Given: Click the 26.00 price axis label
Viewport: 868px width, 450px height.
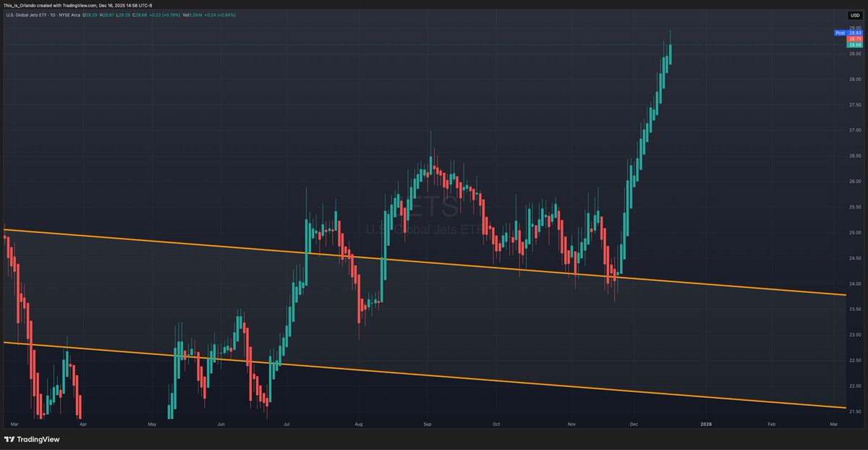Looking at the screenshot, I should point(855,181).
